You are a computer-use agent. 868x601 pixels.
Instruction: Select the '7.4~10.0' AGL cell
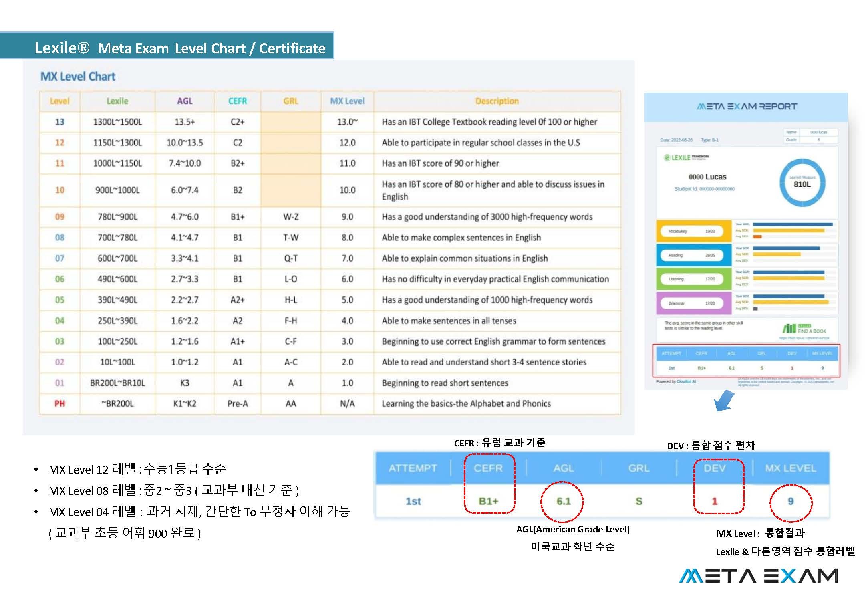185,163
